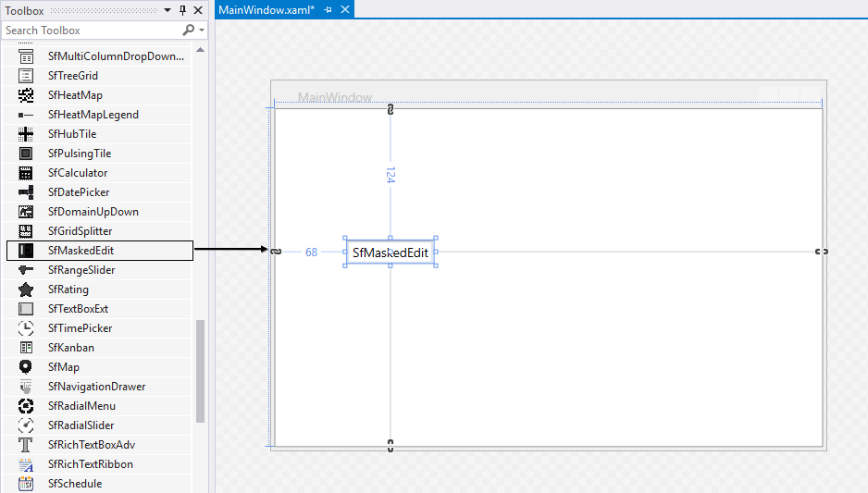The width and height of the screenshot is (868, 493).
Task: Select the SfTimePicker clock icon
Action: click(x=26, y=328)
